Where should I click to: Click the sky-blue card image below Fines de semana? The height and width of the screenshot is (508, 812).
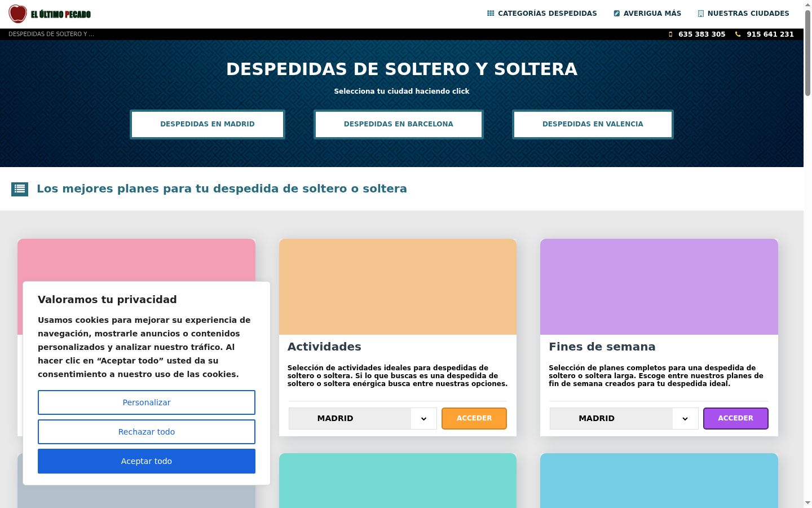[x=659, y=480]
